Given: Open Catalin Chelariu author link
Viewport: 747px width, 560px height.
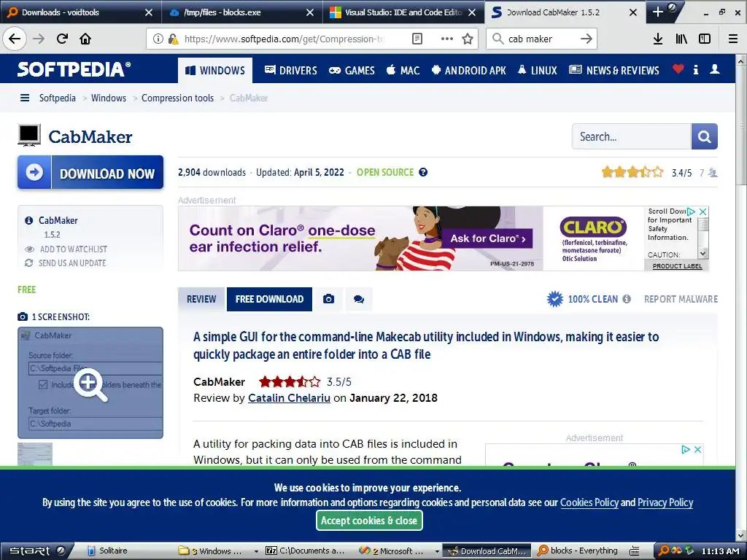Looking at the screenshot, I should click(289, 398).
